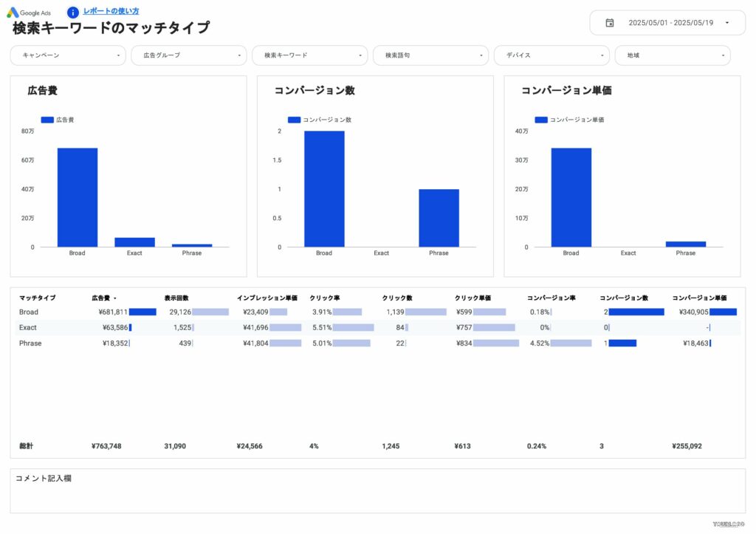756x534 pixels.
Task: Click the dropdown caret on キャンペーン filter
Action: pos(120,55)
